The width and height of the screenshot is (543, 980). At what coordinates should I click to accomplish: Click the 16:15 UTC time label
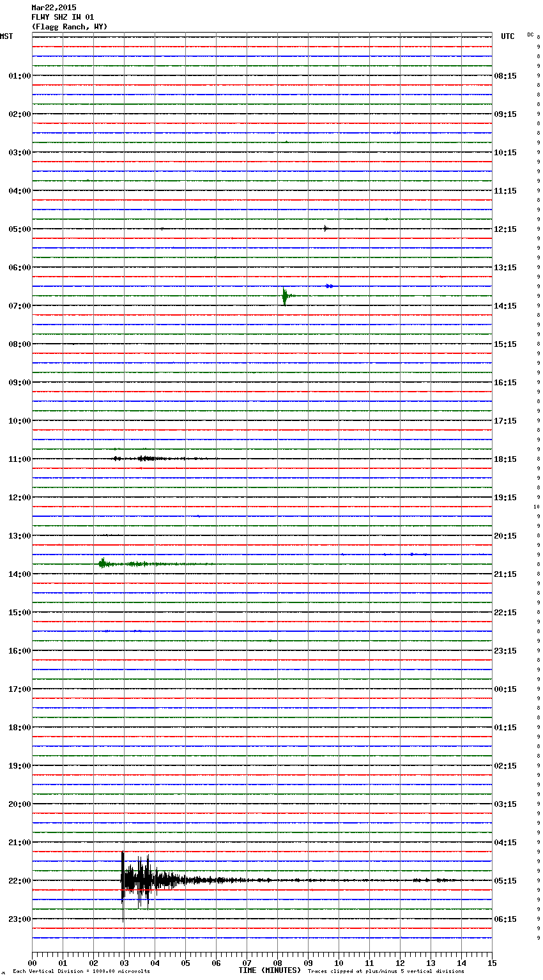click(505, 382)
